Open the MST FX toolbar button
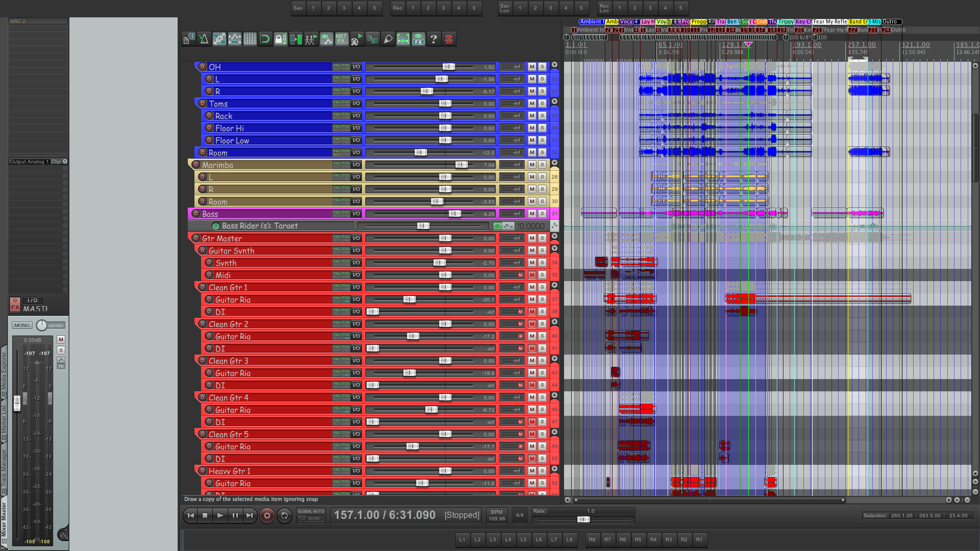 341,39
